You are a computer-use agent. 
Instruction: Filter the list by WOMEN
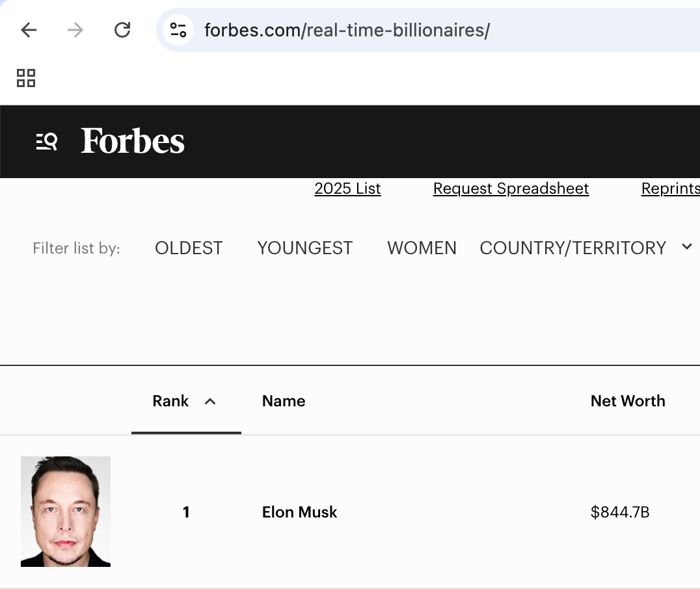tap(422, 248)
